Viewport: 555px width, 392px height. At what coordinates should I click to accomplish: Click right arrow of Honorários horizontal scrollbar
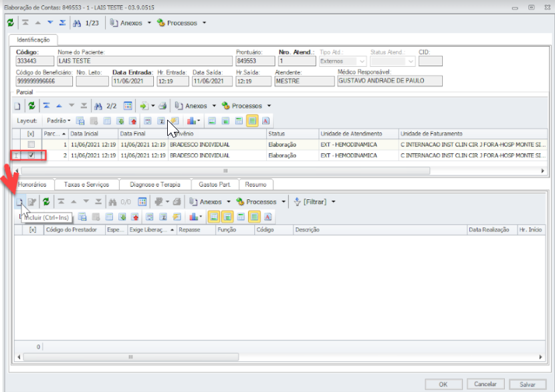pyautogui.click(x=540, y=357)
